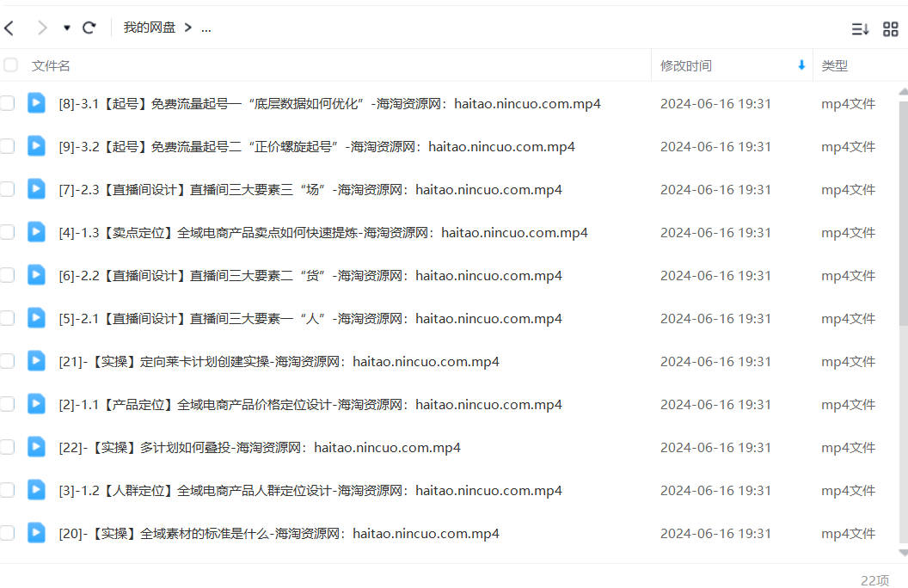Viewport: 908px width, 588px height.
Task: Click the scrollbar down arrow
Action: 904,553
